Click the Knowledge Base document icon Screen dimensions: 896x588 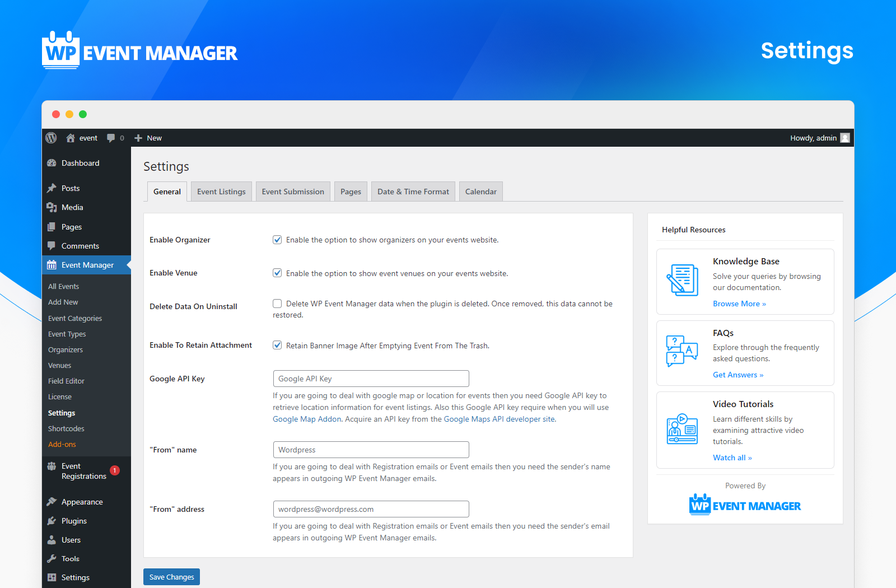682,280
